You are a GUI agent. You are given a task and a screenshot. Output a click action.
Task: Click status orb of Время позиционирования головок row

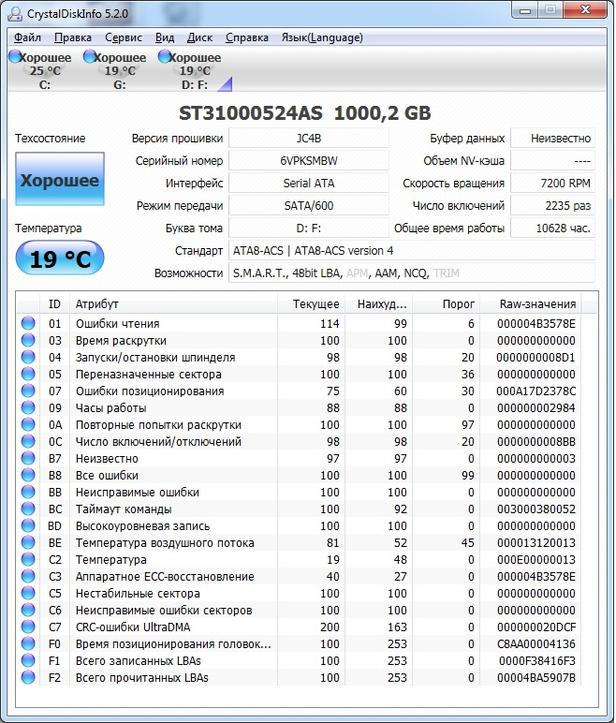[28, 643]
